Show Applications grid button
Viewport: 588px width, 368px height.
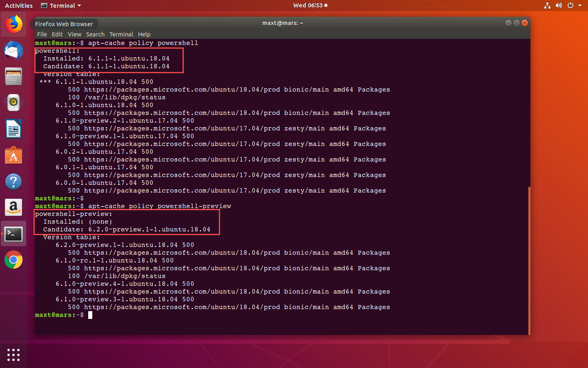coord(13,355)
